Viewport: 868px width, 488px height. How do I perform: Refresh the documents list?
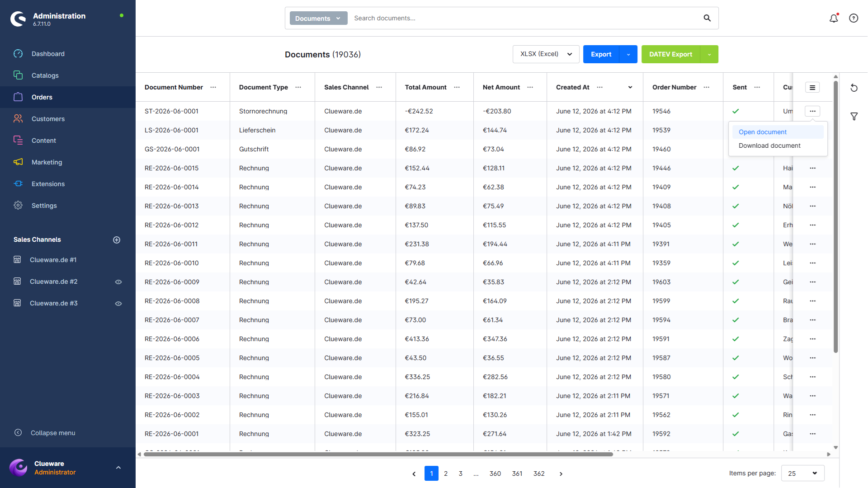point(854,88)
